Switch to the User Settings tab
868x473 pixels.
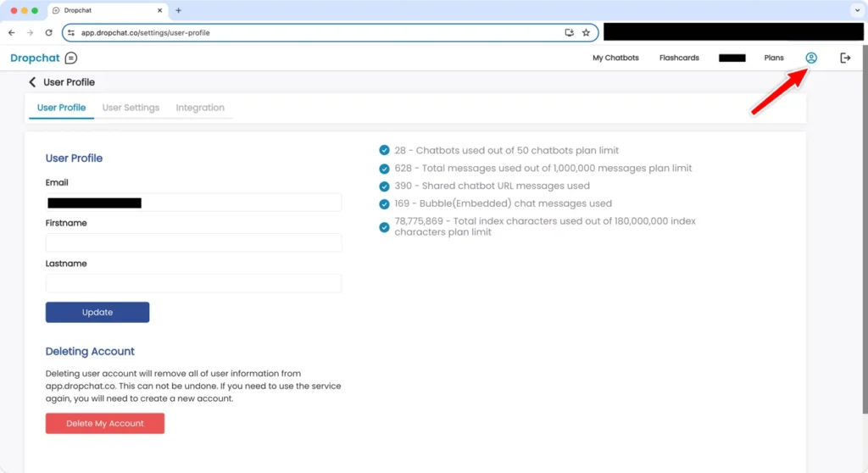131,108
